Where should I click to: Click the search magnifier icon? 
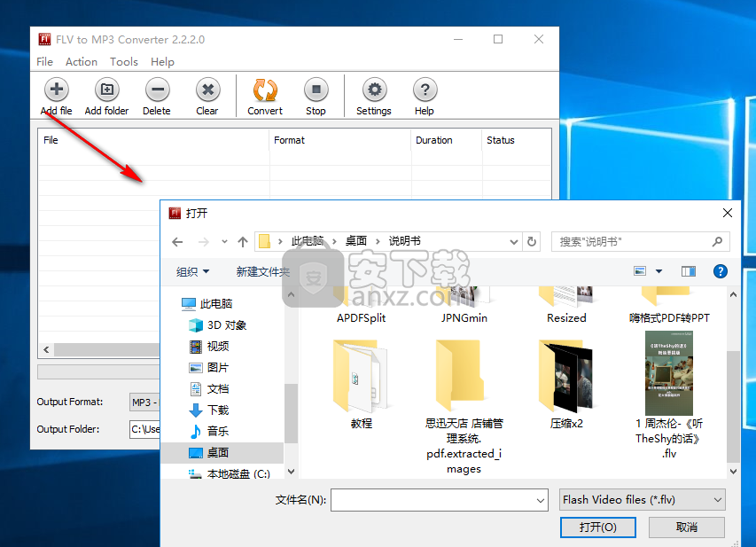pos(717,241)
